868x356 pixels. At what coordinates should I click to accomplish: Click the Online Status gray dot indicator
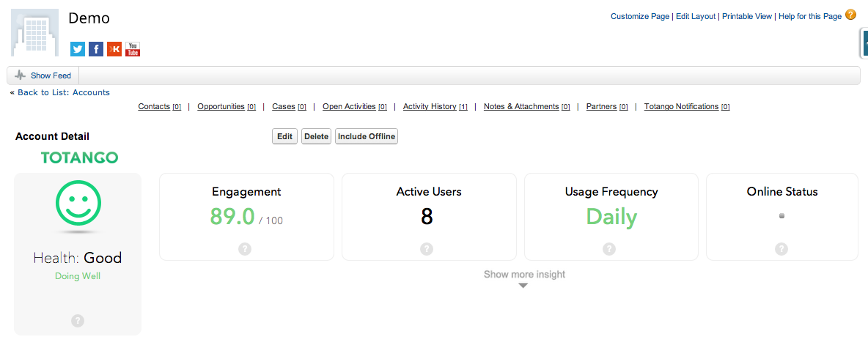(x=781, y=216)
